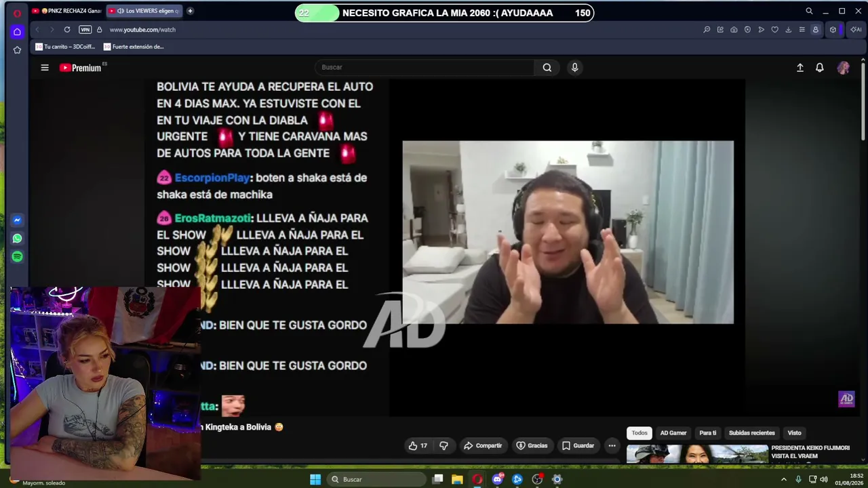Open the Fuerte extensión de bookmark
This screenshot has width=868, height=488.
134,47
